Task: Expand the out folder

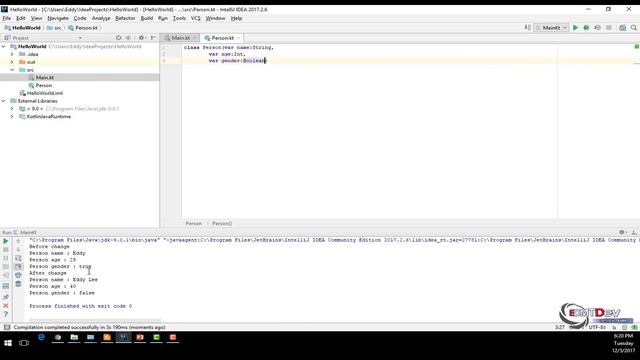Action: tap(12, 62)
